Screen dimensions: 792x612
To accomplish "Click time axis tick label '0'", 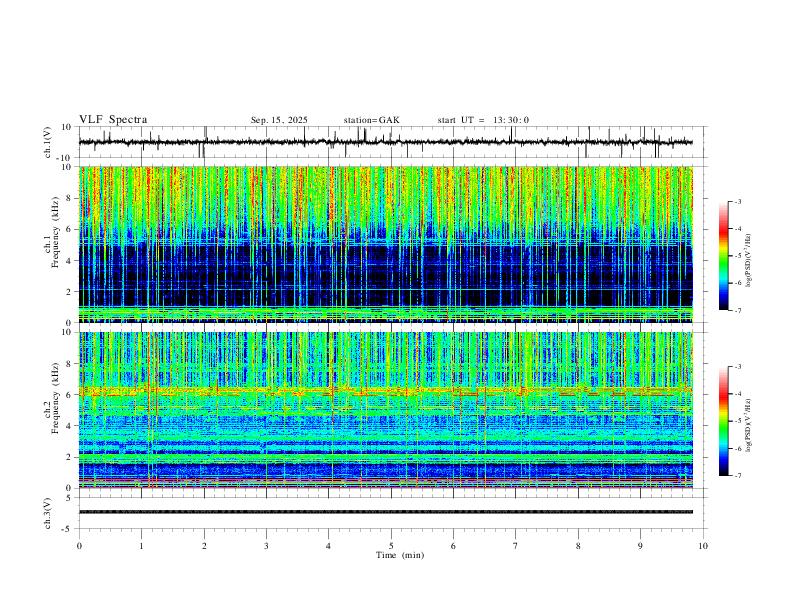I will [x=79, y=546].
